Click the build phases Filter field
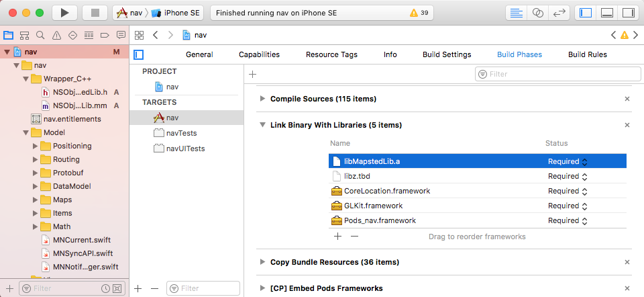This screenshot has width=644, height=297. click(x=551, y=75)
